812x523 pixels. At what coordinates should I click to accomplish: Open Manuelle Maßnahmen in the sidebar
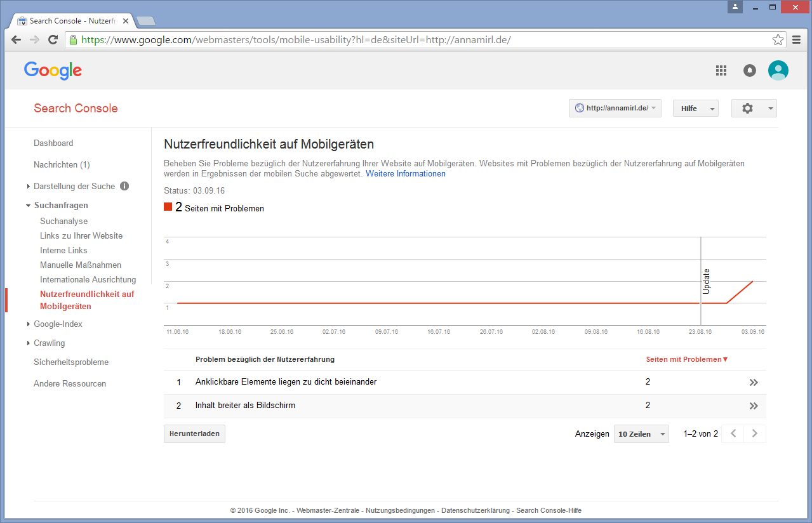(81, 265)
